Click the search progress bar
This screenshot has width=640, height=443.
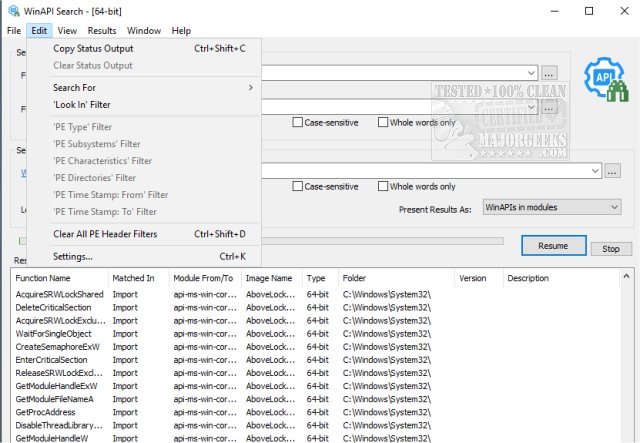(382, 241)
